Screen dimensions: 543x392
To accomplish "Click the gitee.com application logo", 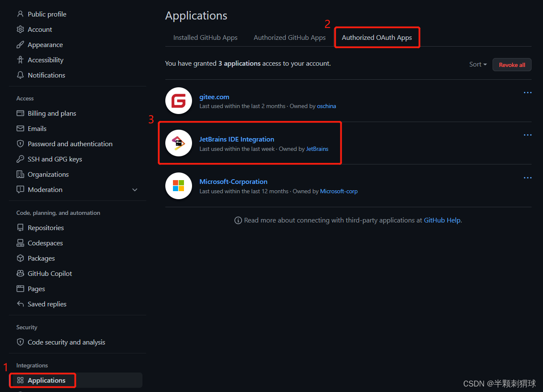I will click(x=178, y=100).
